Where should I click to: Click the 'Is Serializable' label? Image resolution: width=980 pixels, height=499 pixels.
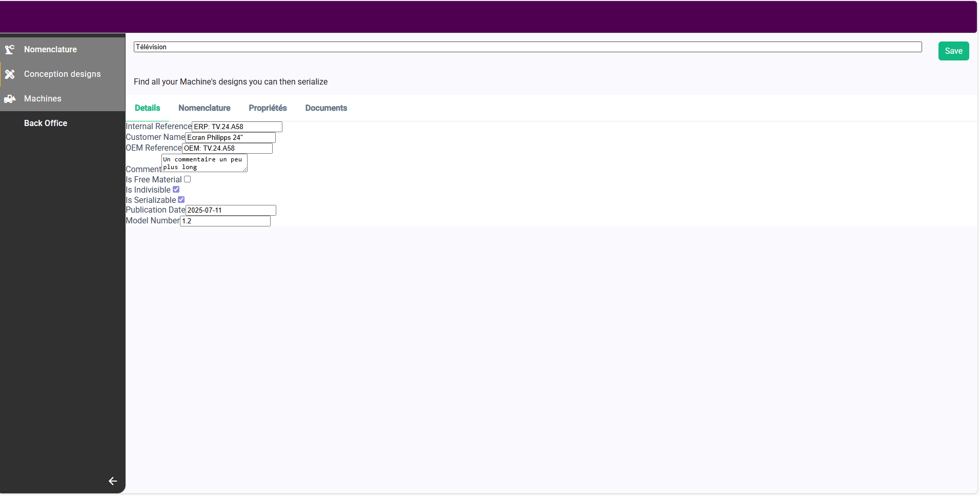[151, 200]
